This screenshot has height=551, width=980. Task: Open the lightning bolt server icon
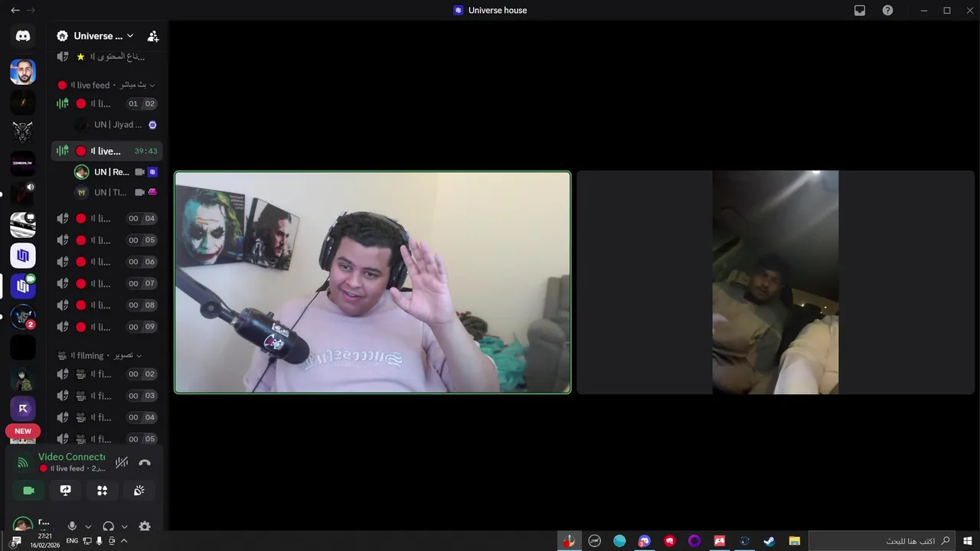(23, 103)
